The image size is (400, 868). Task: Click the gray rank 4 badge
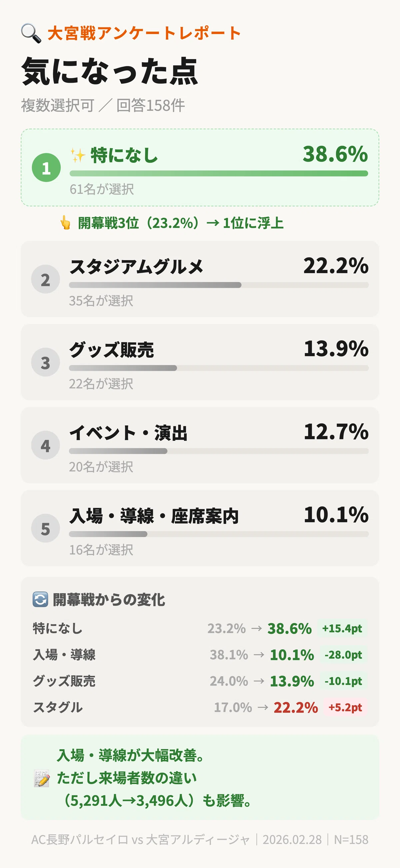[45, 445]
